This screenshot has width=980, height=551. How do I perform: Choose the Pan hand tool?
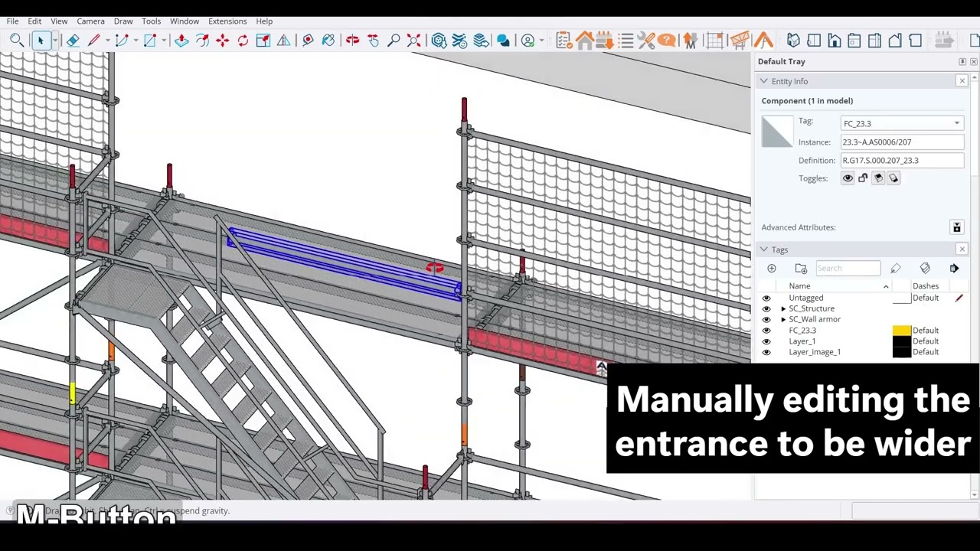coord(373,41)
